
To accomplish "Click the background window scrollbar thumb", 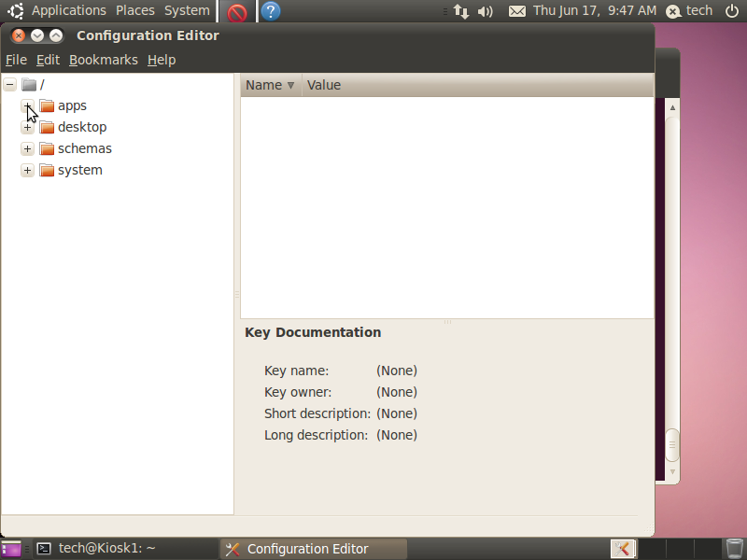I will pyautogui.click(x=672, y=445).
